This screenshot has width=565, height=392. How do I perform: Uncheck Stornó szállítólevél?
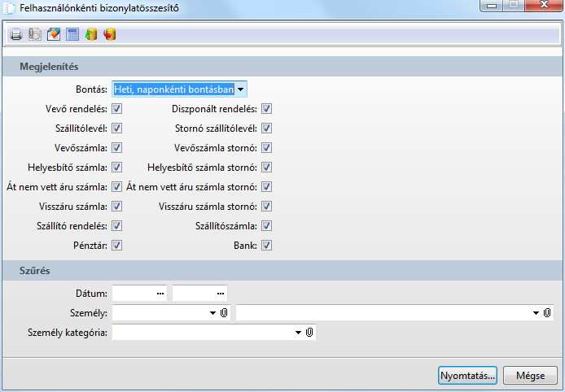coord(267,128)
